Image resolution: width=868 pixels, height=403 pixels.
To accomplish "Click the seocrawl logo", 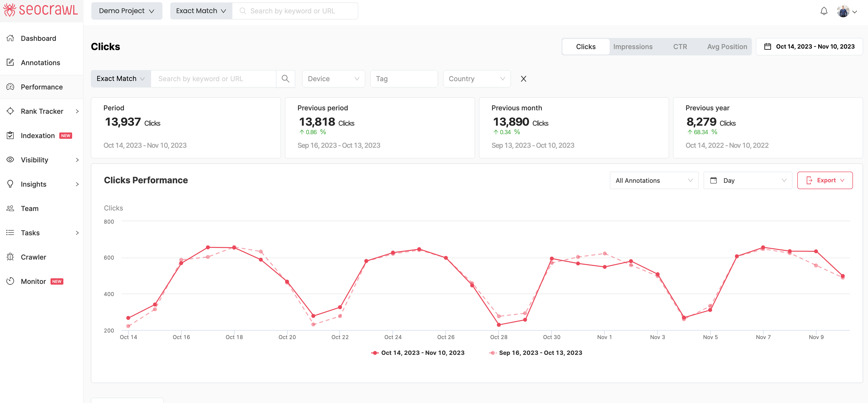I will [x=40, y=10].
